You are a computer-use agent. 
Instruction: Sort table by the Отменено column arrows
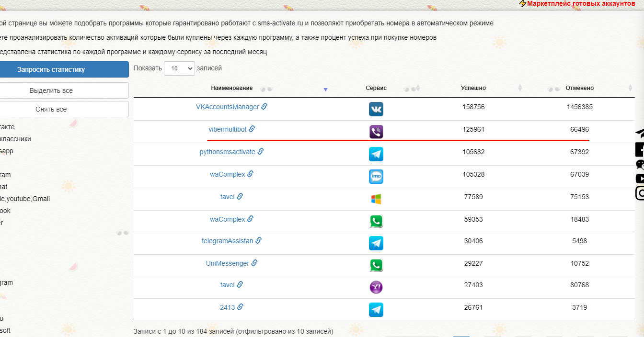pos(630,88)
